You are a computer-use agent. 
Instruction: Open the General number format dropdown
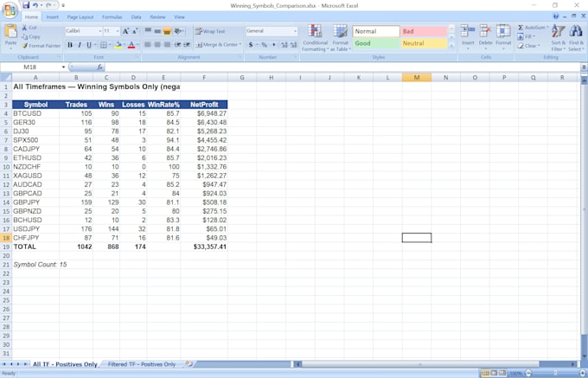295,31
